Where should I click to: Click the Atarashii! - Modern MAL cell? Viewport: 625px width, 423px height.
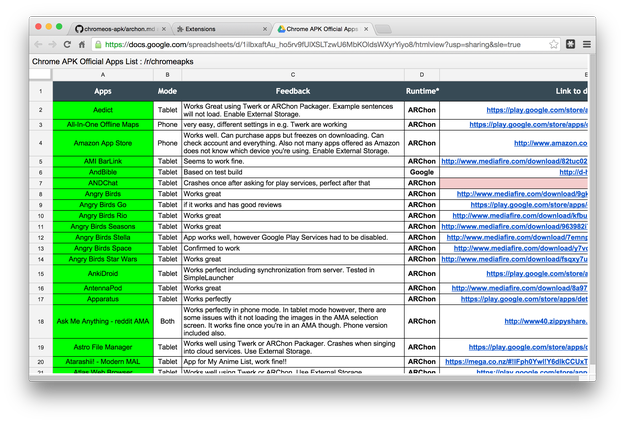pyautogui.click(x=103, y=362)
